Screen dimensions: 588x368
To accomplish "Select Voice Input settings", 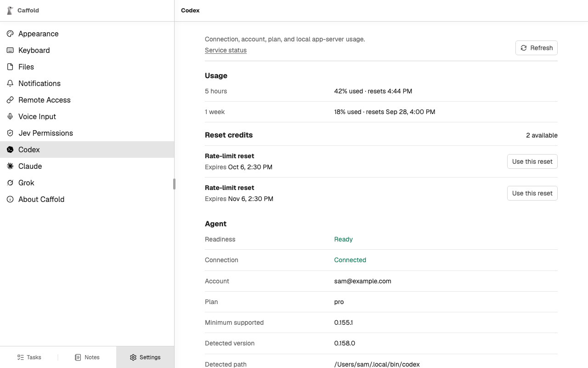I will [x=87, y=116].
